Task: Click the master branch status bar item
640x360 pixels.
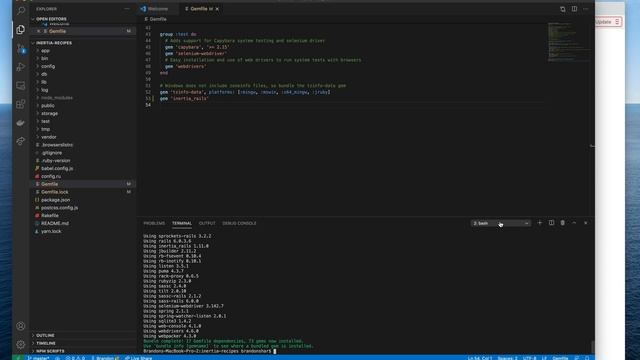Action: coord(39,358)
